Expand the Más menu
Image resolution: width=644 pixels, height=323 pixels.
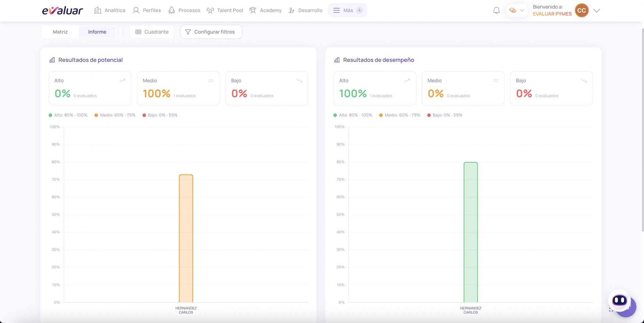(347, 10)
